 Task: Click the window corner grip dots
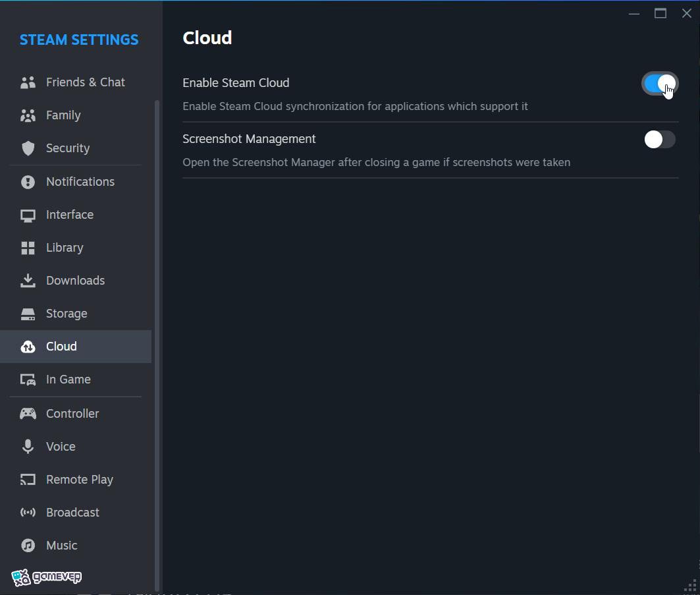tap(691, 586)
